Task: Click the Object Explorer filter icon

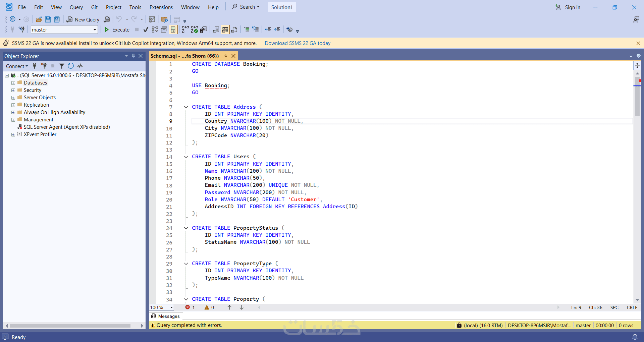Action: tap(62, 66)
